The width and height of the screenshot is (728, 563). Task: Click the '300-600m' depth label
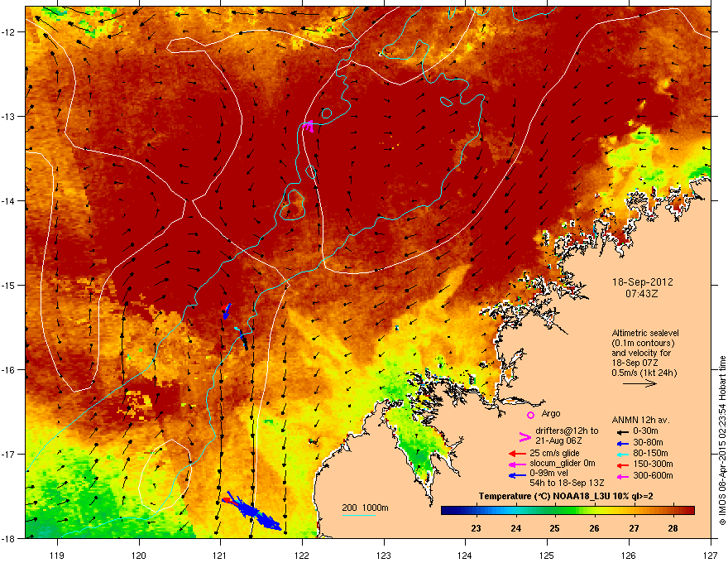(653, 476)
